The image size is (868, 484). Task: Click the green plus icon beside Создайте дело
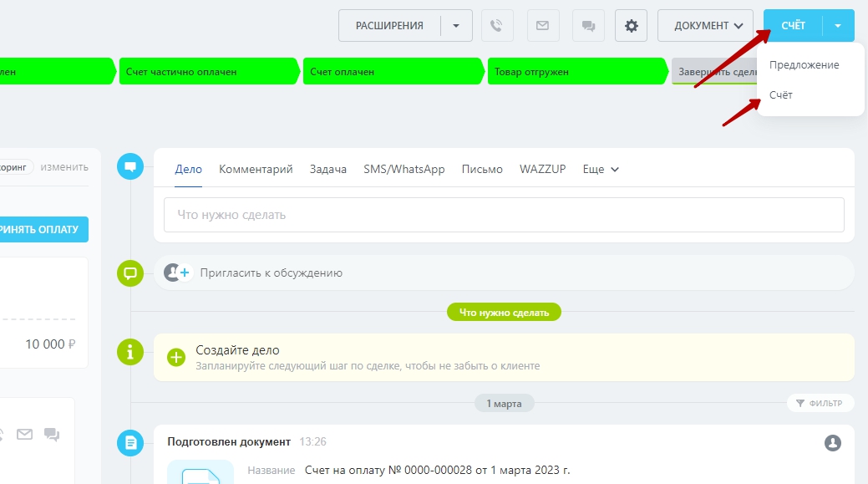tap(176, 358)
